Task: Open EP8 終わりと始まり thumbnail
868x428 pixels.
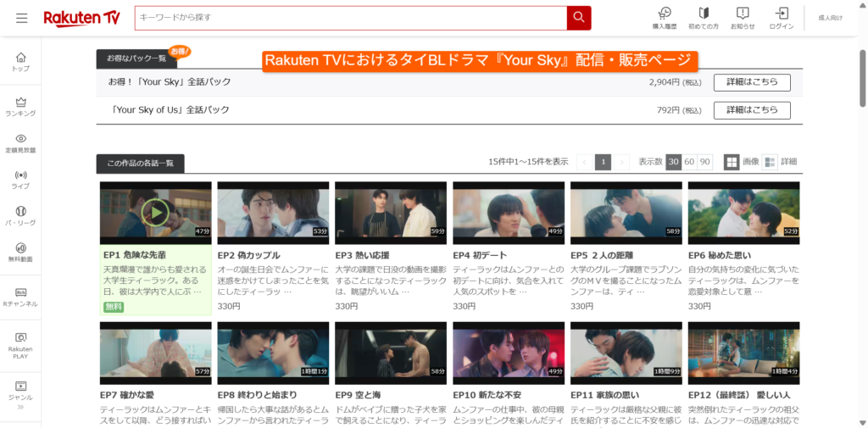Action: pyautogui.click(x=273, y=353)
